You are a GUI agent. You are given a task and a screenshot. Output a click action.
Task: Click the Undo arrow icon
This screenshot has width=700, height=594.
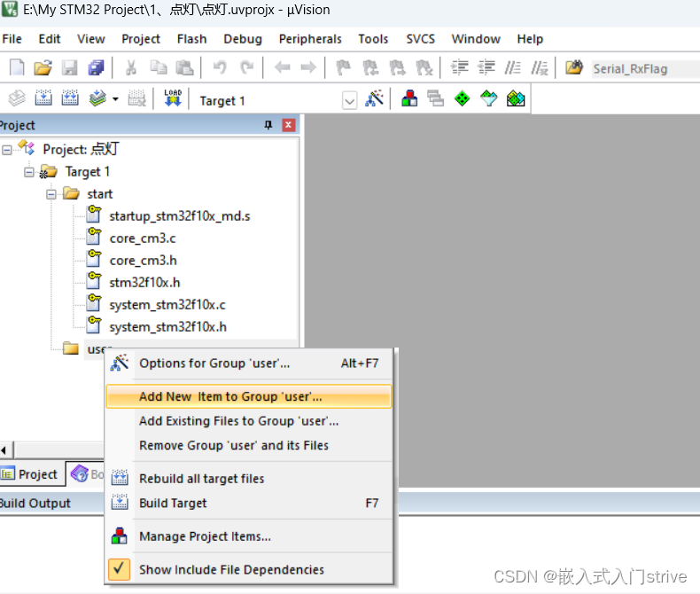[220, 68]
